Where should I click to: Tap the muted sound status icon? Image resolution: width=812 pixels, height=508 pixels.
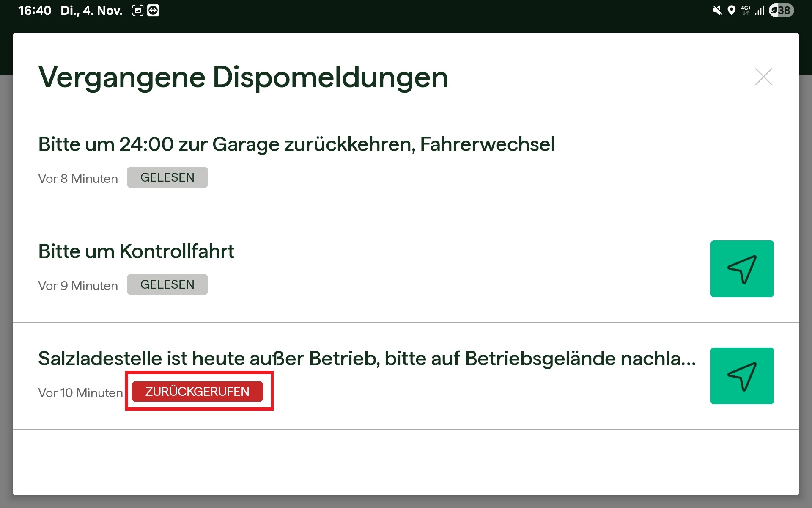[x=717, y=10]
